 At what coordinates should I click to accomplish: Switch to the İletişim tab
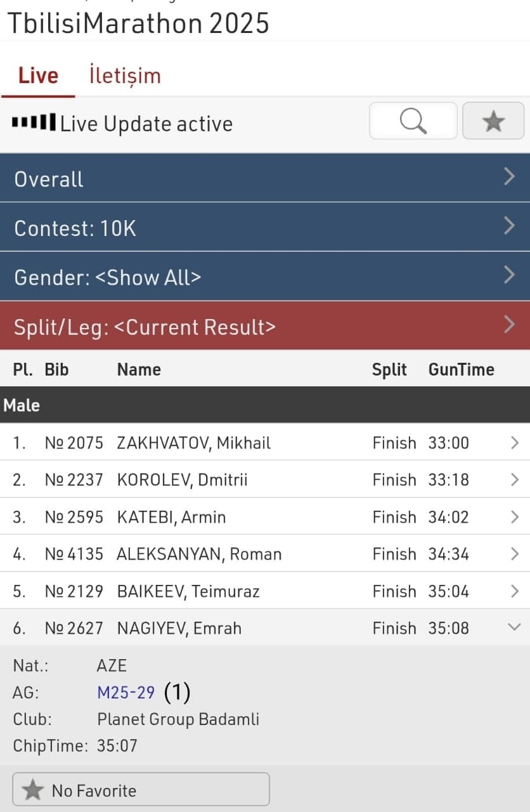pyautogui.click(x=125, y=75)
